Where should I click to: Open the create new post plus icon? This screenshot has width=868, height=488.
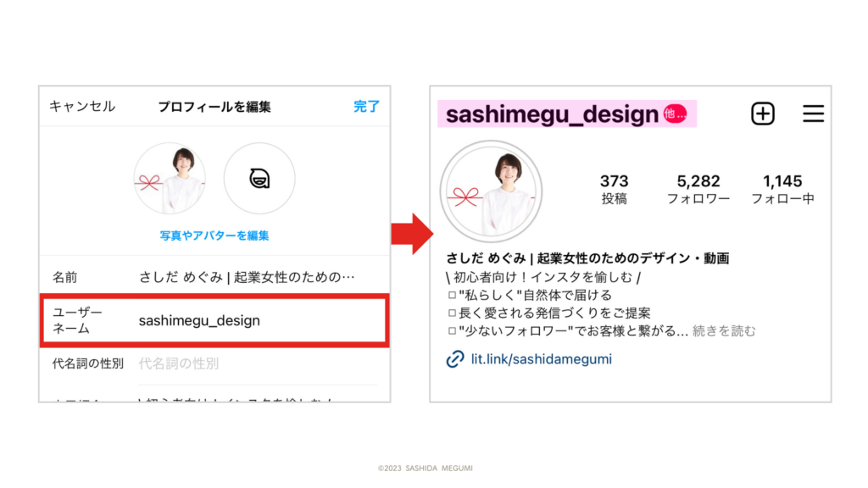click(763, 114)
